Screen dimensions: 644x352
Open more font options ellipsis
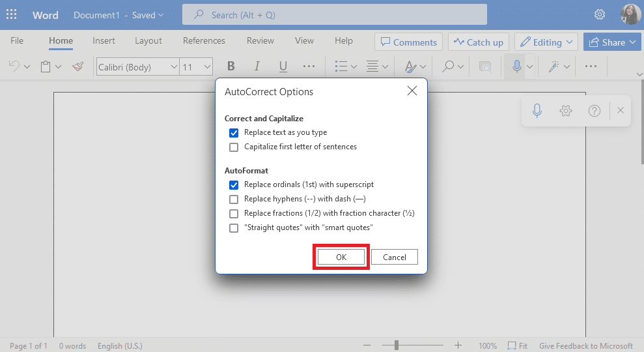tap(309, 66)
